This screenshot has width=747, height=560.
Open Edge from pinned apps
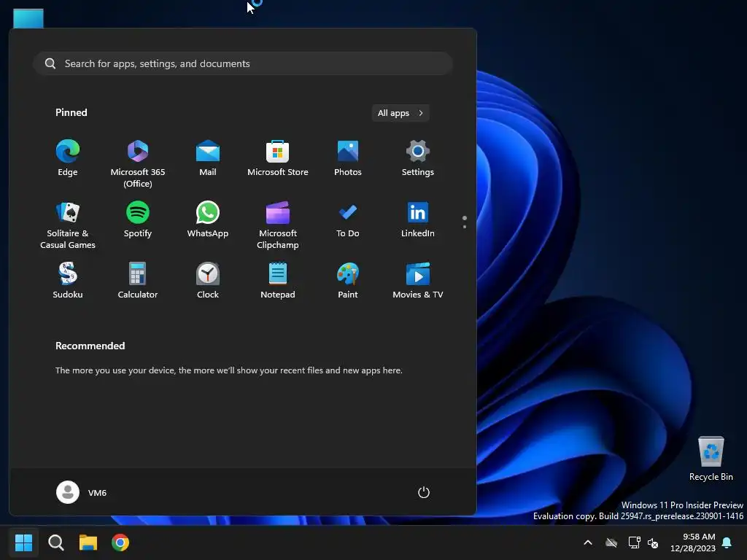coord(68,158)
